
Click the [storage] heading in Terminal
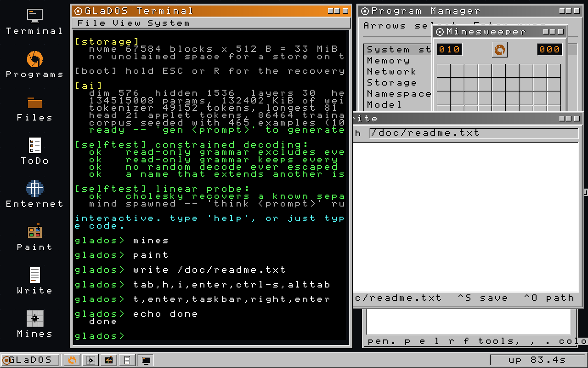[x=107, y=42]
